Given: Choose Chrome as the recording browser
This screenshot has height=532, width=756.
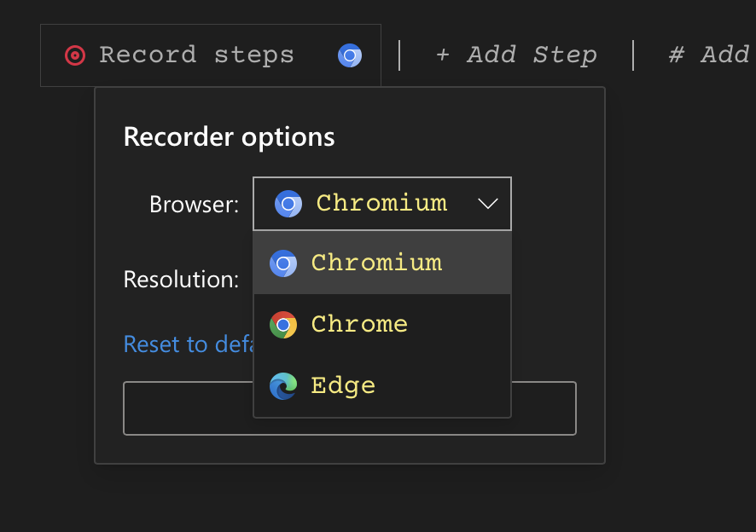Looking at the screenshot, I should (359, 325).
